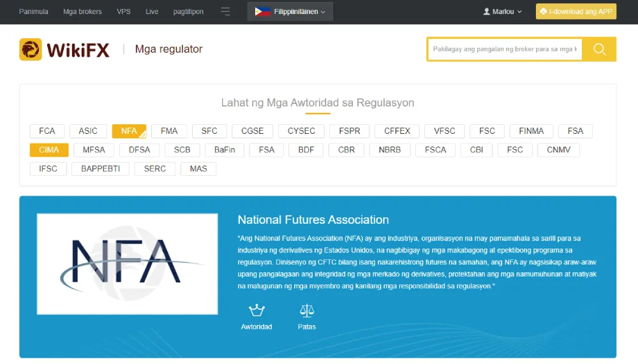The height and width of the screenshot is (364, 638).
Task: Select the MFSA regulator tag
Action: 94,150
